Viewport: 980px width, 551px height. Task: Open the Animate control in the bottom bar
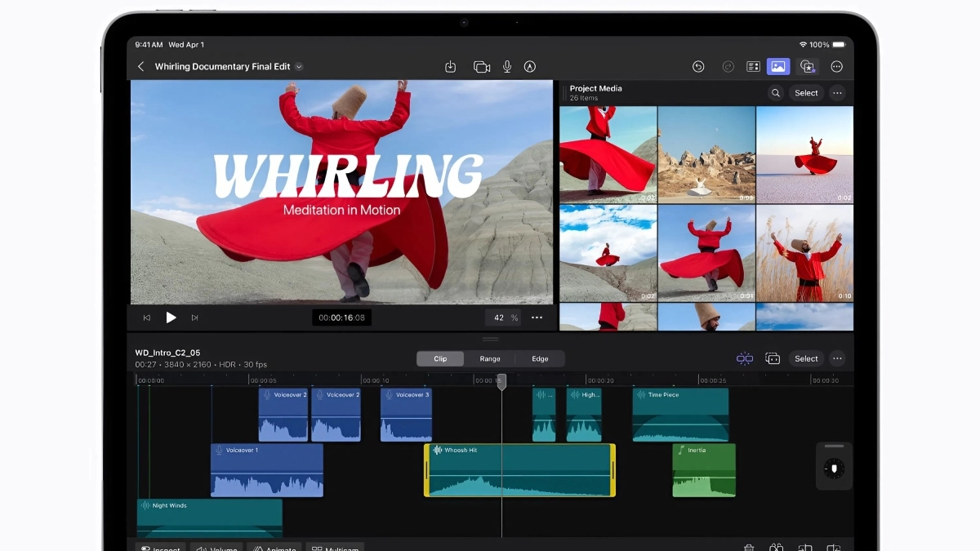(274, 548)
